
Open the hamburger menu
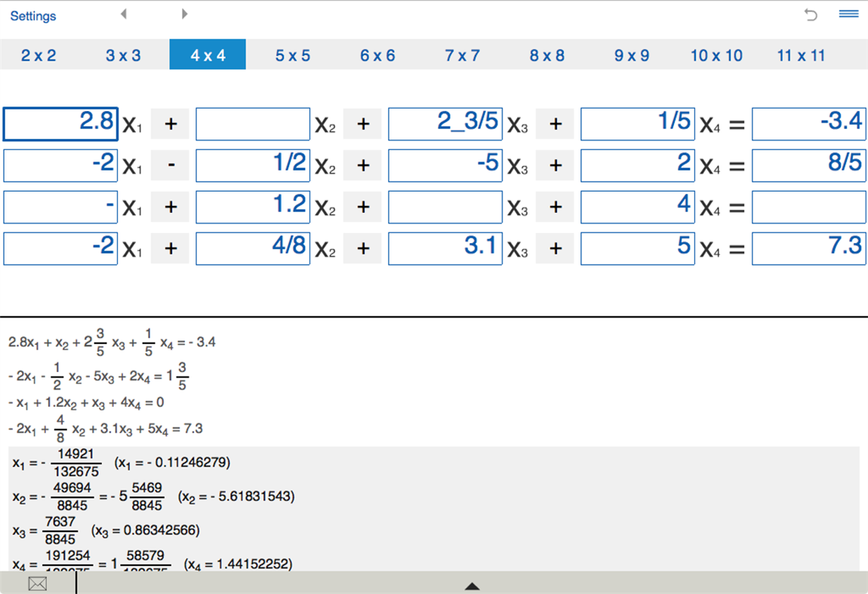coord(848,13)
